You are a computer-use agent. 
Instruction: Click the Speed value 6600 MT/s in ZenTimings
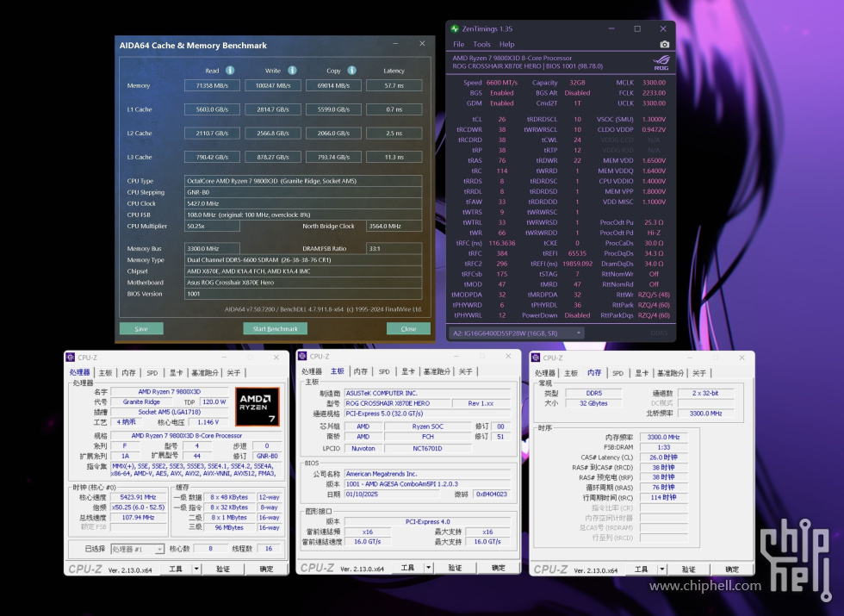[501, 83]
